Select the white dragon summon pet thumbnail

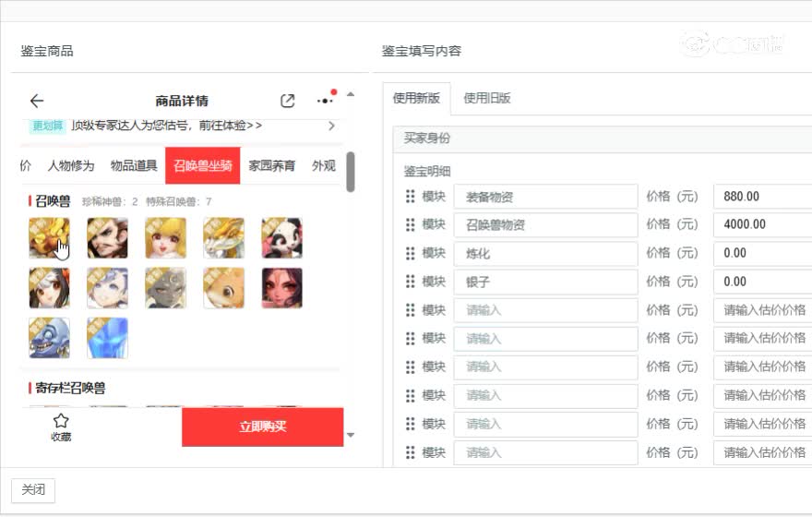coord(223,238)
